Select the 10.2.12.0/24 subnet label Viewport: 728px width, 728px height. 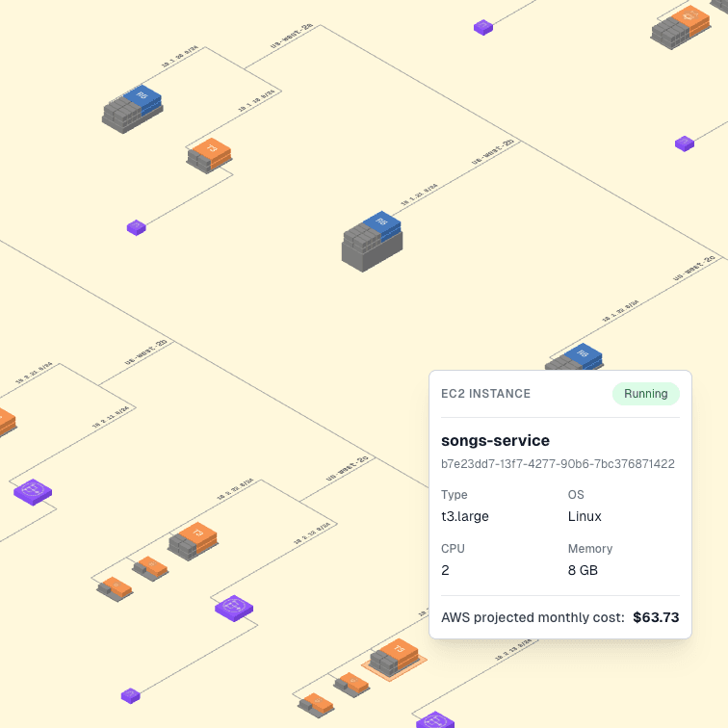[x=312, y=533]
